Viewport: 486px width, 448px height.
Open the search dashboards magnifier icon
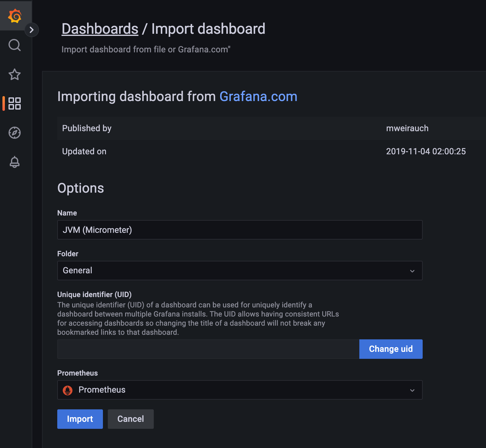click(x=15, y=45)
